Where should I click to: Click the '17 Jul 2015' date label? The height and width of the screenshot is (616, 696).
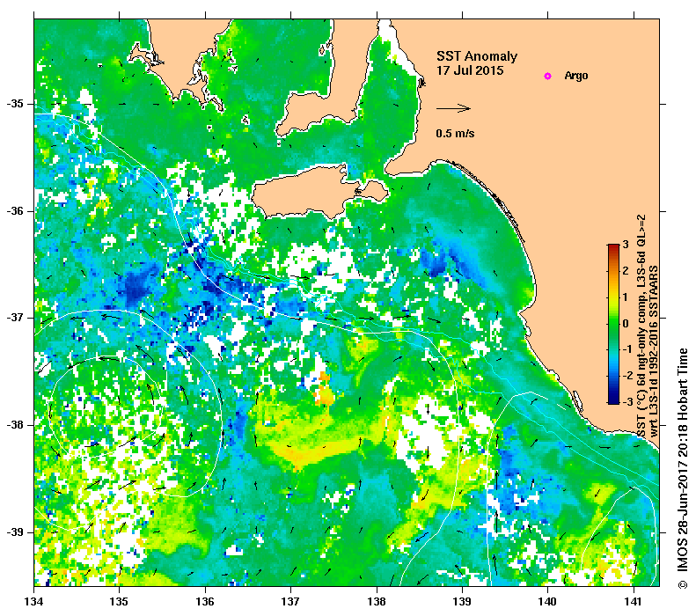coord(470,70)
